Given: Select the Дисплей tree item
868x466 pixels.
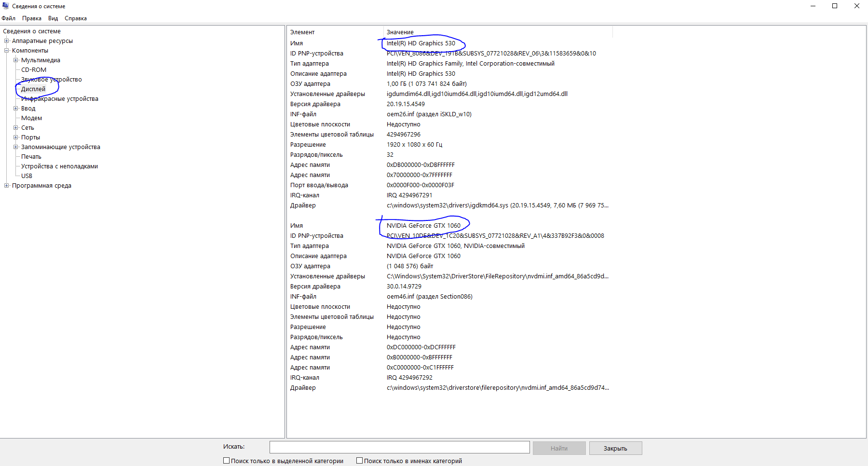Looking at the screenshot, I should click(33, 89).
